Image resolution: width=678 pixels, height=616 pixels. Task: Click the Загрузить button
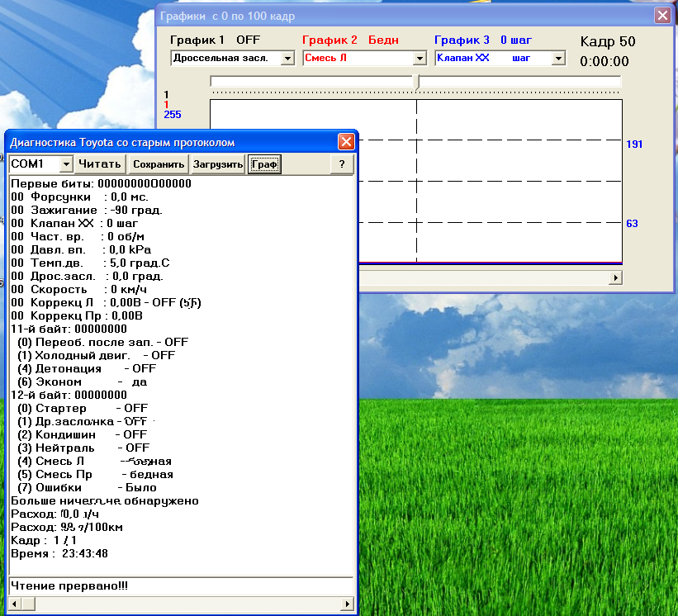218,164
